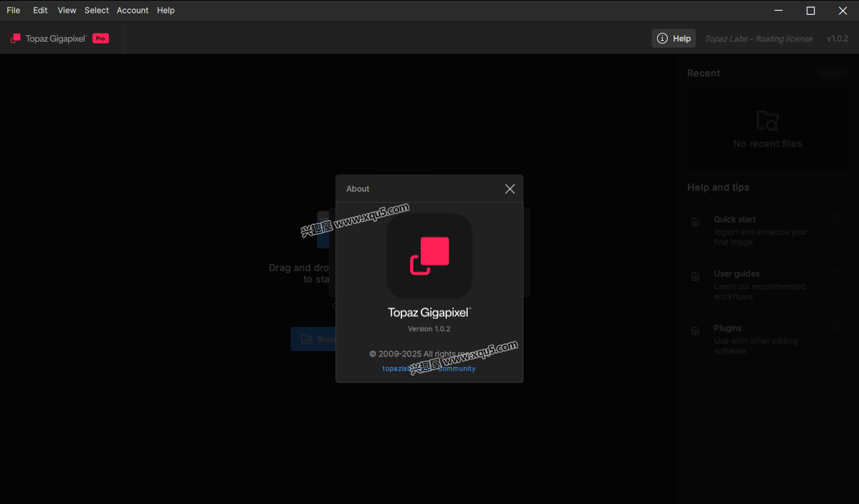This screenshot has height=504, width=859.
Task: Open the Edit menu
Action: point(40,10)
